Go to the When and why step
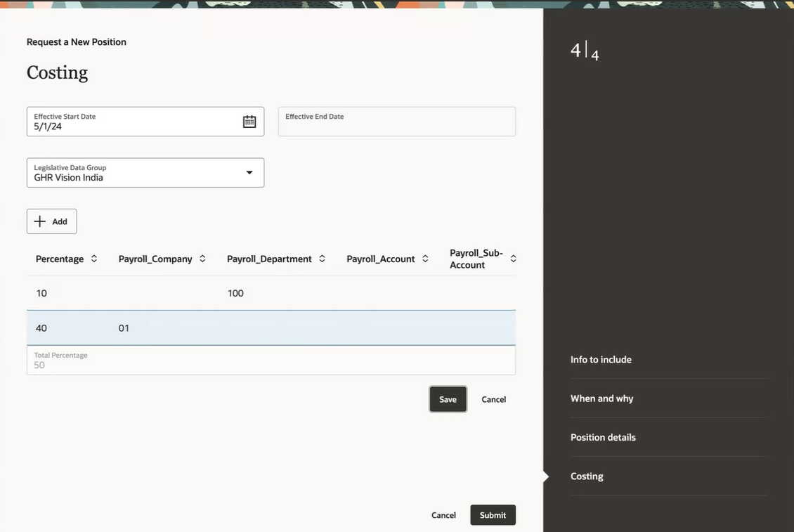Image resolution: width=794 pixels, height=532 pixels. [602, 398]
